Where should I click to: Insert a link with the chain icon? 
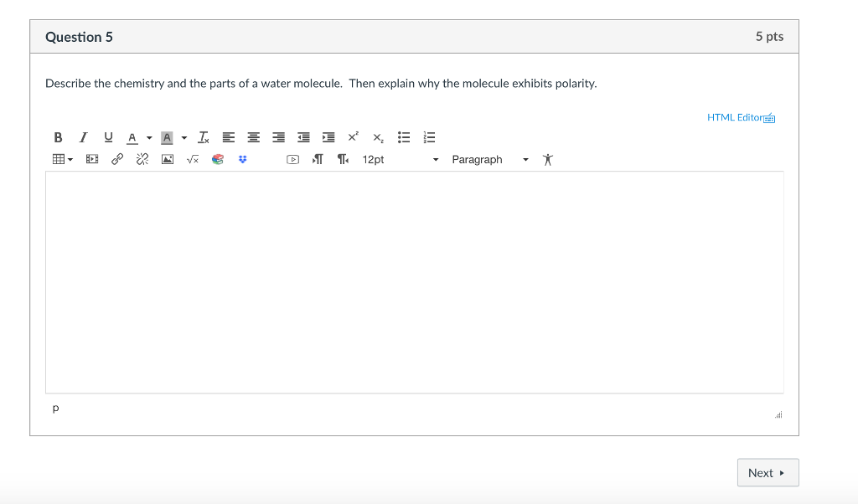click(117, 159)
